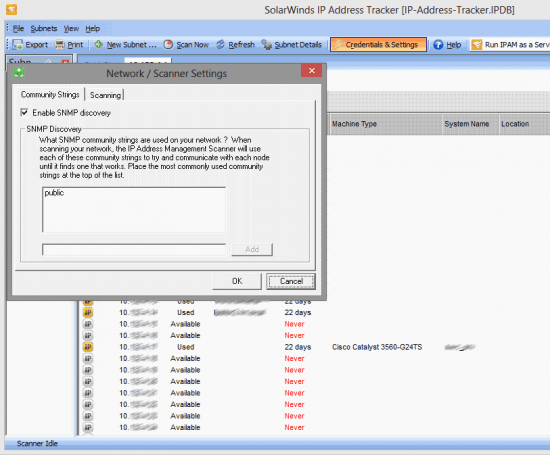
Task: Switch to the Scanning tab
Action: (x=105, y=95)
